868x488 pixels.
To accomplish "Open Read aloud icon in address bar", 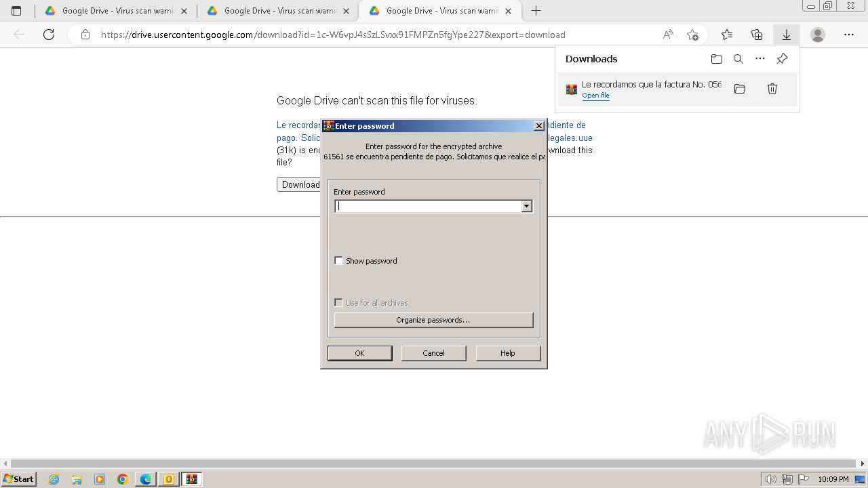I will pos(668,35).
